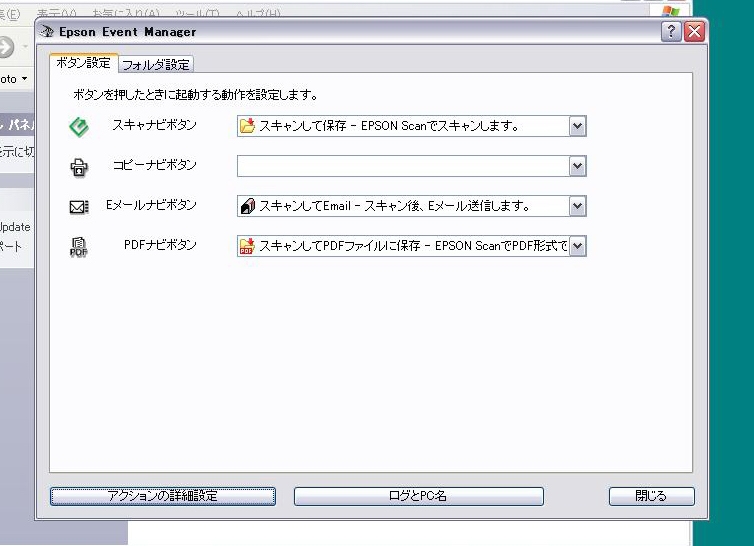
Task: Click the Epson Event Manager title icon
Action: [47, 32]
